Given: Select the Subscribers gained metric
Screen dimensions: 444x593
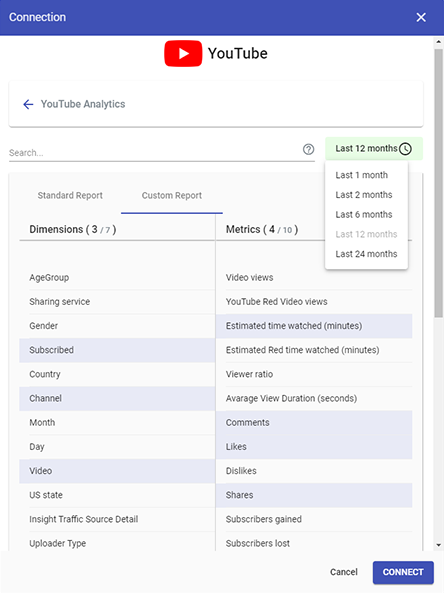Looking at the screenshot, I should pos(314,520).
